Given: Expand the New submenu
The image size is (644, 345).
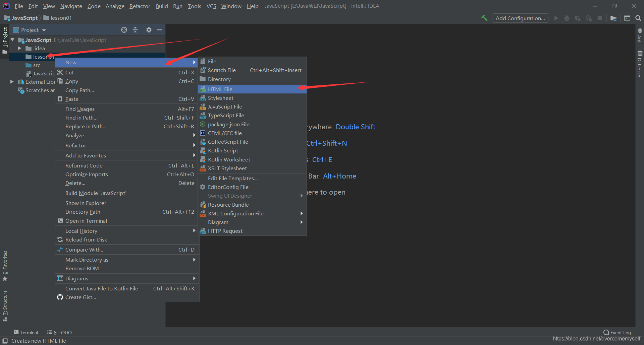Looking at the screenshot, I should point(127,62).
